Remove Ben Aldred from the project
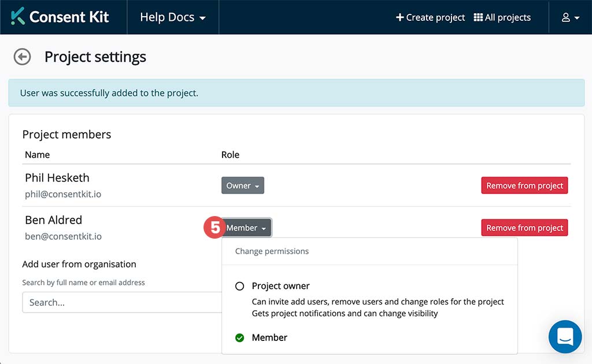The height and width of the screenshot is (364, 592). point(524,228)
